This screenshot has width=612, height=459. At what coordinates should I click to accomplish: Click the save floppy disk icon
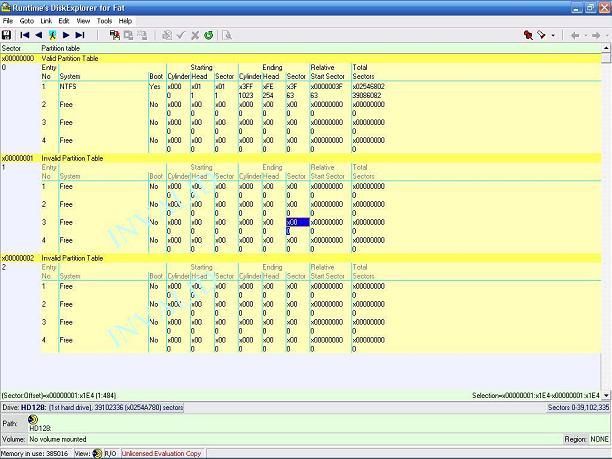[x=6, y=35]
